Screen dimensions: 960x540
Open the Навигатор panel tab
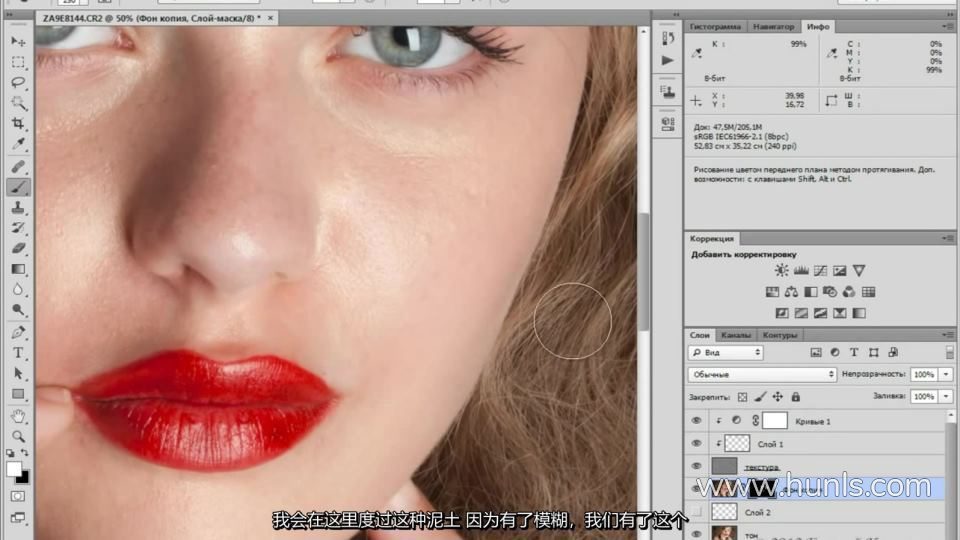coord(773,26)
